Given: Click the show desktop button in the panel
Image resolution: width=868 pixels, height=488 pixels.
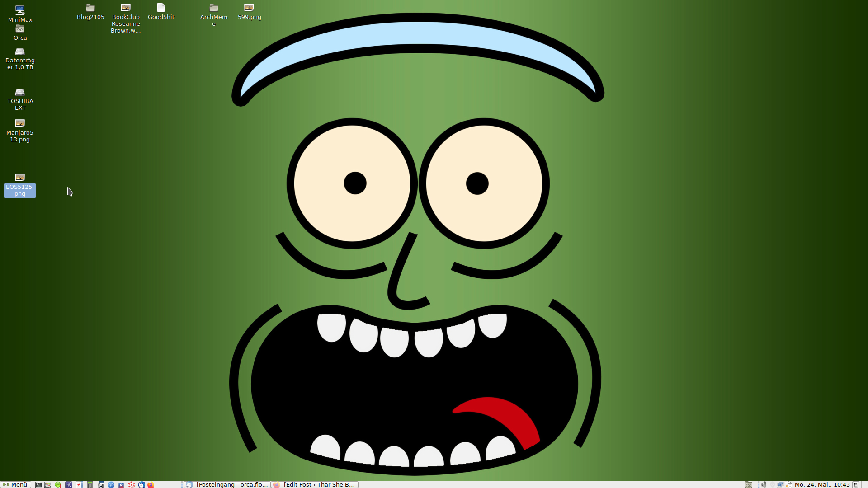Looking at the screenshot, I should 856,484.
